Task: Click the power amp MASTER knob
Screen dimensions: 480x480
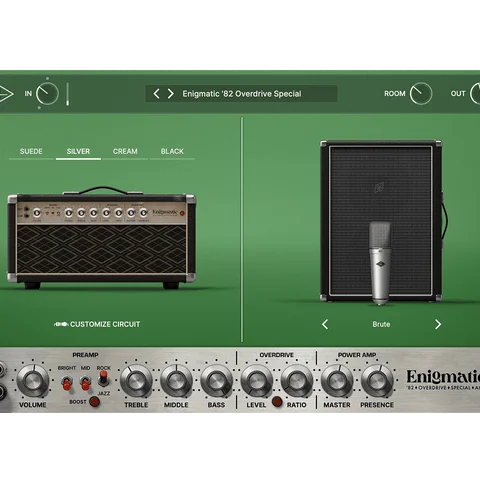Action: (337, 381)
